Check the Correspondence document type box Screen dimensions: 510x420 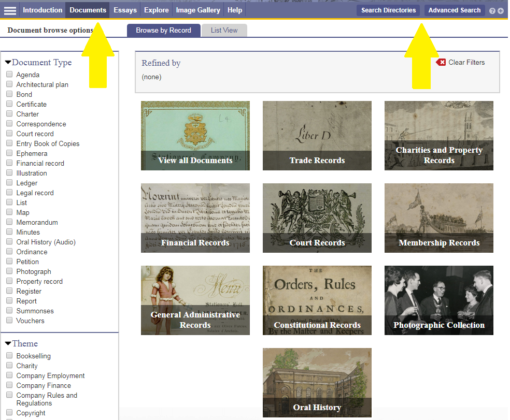9,124
